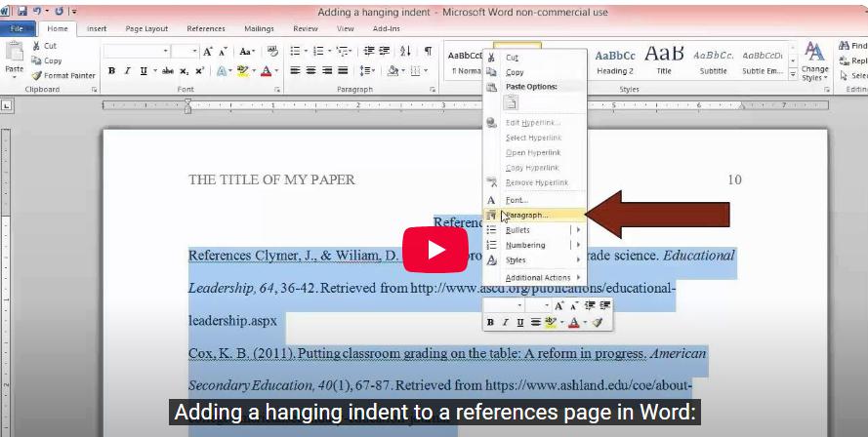868x437 pixels.
Task: Open the Numbering dropdown in ribbon
Action: click(x=329, y=52)
